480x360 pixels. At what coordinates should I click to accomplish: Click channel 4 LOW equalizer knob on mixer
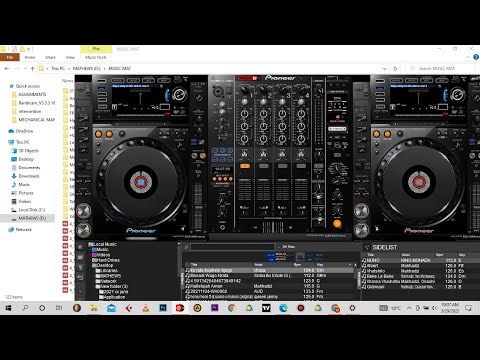tap(301, 138)
